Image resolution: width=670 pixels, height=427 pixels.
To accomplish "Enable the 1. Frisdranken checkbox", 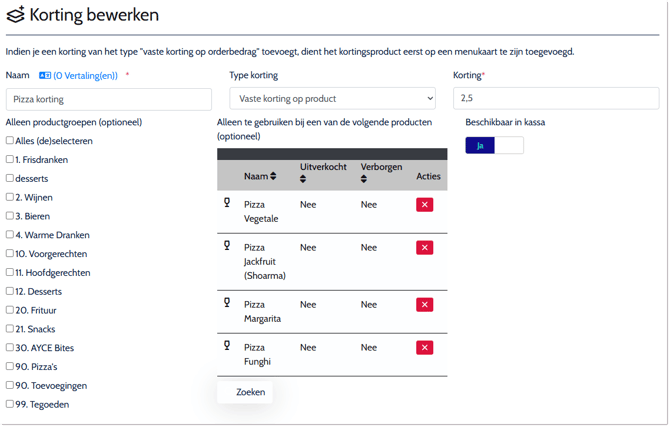I will (x=10, y=159).
